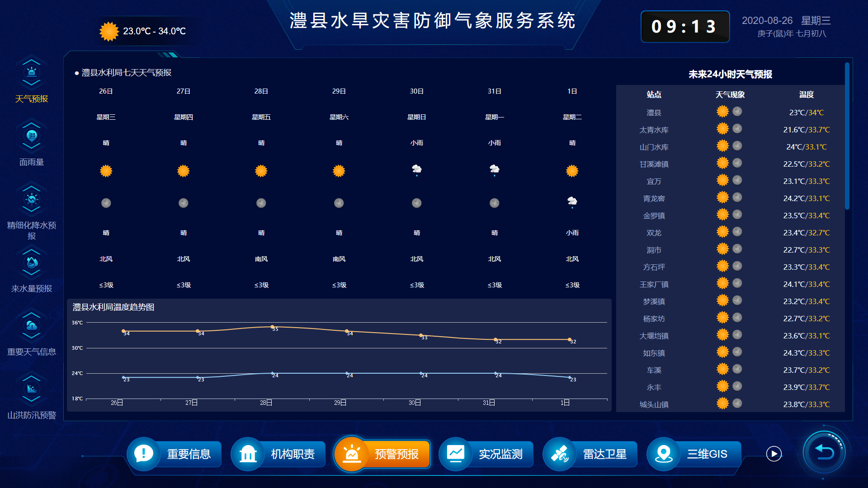This screenshot has height=488, width=868.
Task: Click the alarm icon on 预警预报
Action: point(352,453)
